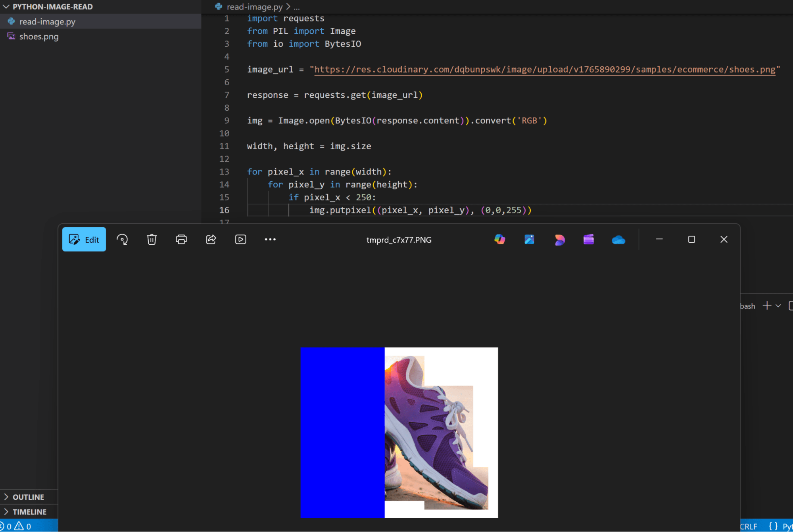This screenshot has width=793, height=532.
Task: Launch the Clipchamp purple clapperboard icon
Action: (588, 240)
